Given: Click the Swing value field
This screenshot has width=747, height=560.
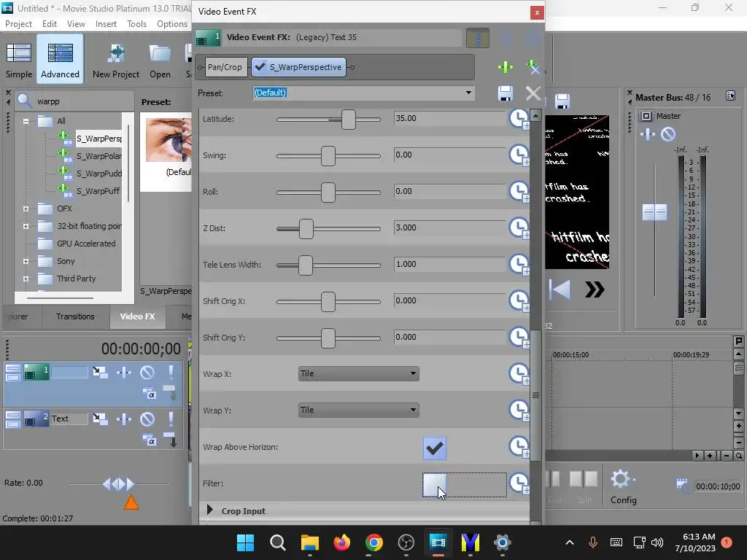Looking at the screenshot, I should (449, 155).
